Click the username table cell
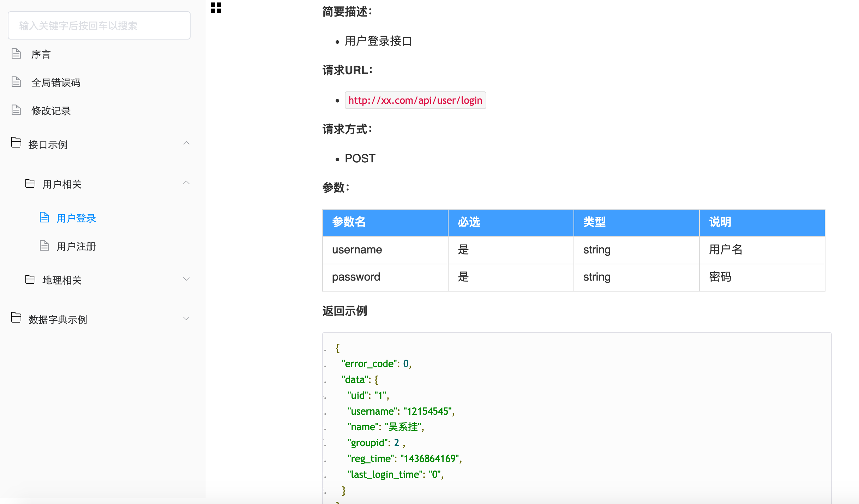Image resolution: width=859 pixels, height=504 pixels. [x=385, y=250]
